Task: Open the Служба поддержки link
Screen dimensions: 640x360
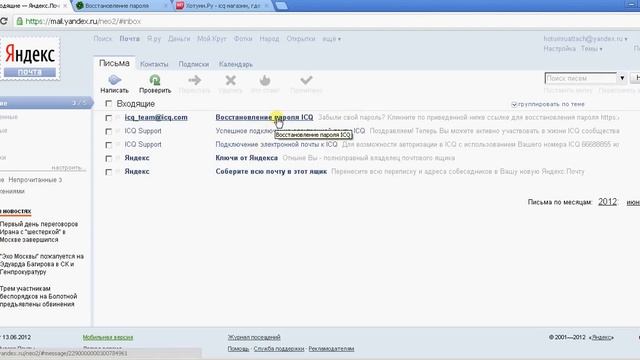Action: [279, 349]
